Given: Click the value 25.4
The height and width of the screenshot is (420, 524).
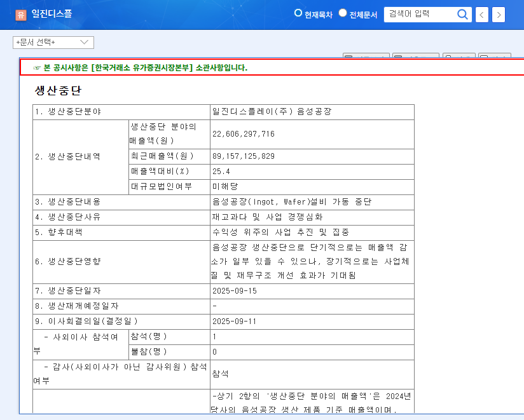Looking at the screenshot, I should [x=221, y=172].
